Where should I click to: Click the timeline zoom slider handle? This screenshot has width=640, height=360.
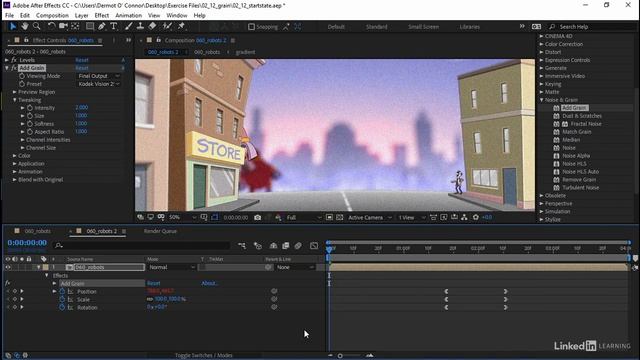(340, 356)
